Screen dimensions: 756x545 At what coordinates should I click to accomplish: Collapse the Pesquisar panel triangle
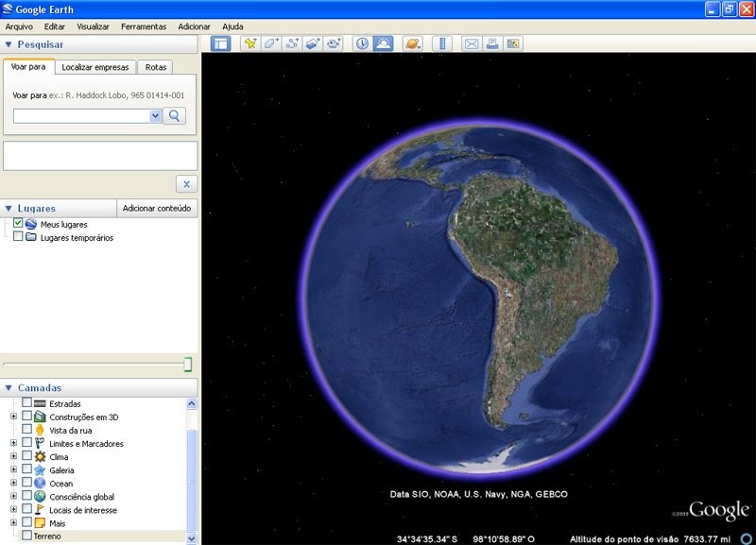(x=9, y=44)
